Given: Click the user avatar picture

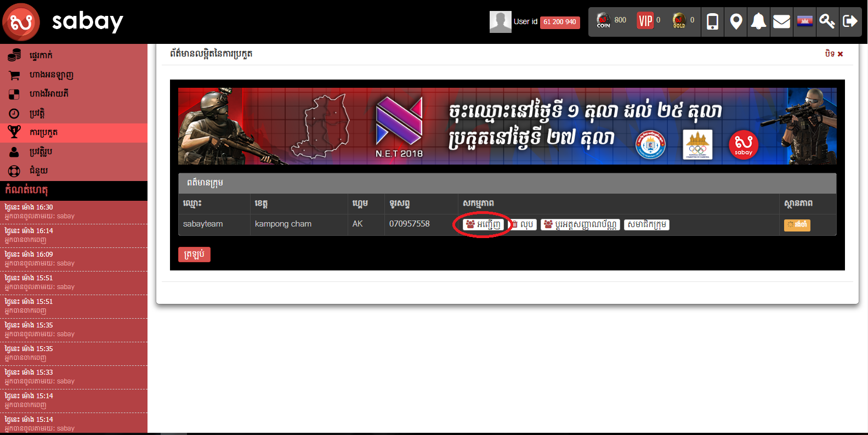Looking at the screenshot, I should click(x=500, y=22).
